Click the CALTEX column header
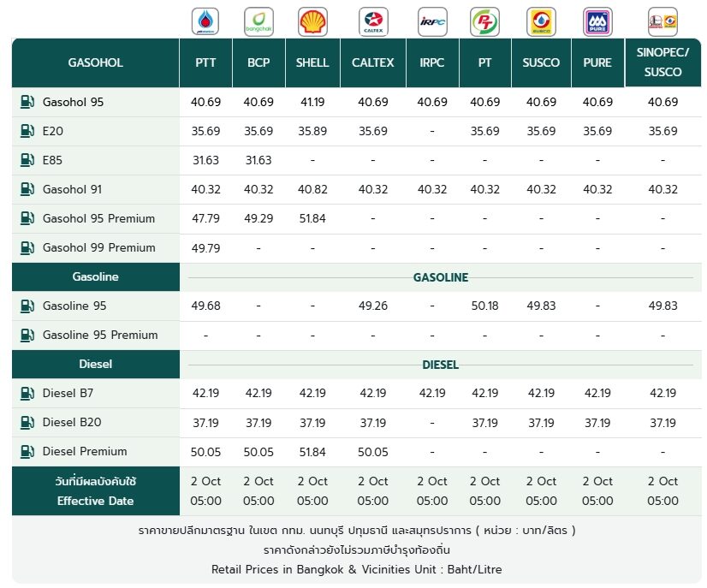This screenshot has height=588, width=707. tap(373, 62)
